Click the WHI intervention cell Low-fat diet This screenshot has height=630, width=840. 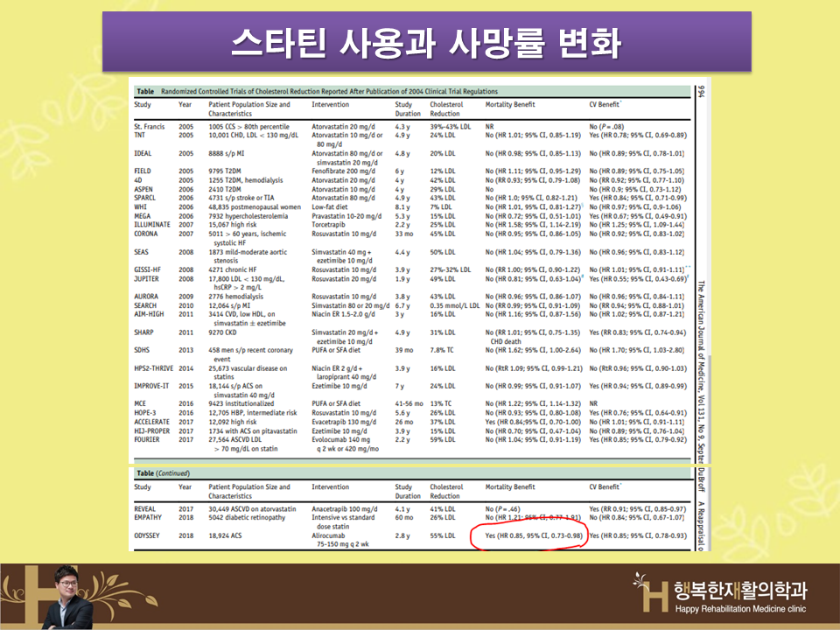click(x=330, y=207)
